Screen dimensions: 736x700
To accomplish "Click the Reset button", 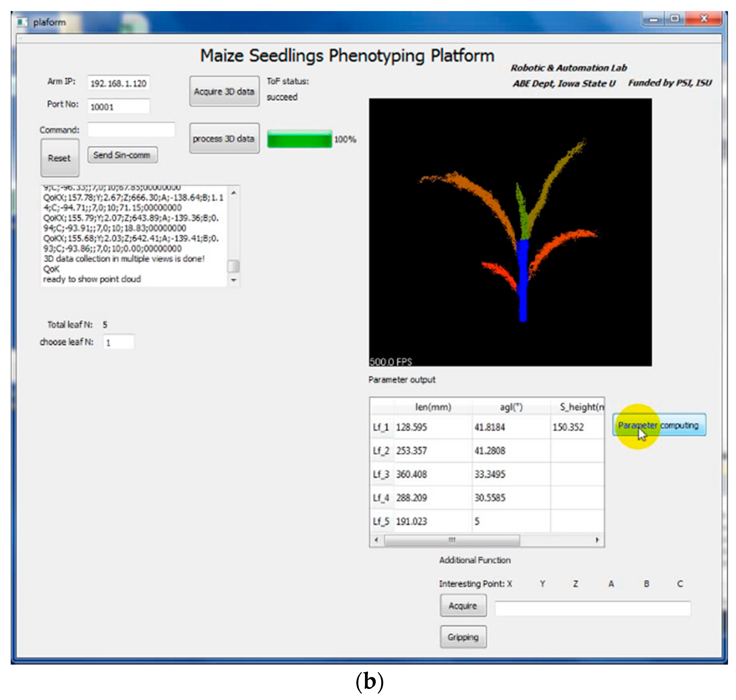I will (x=60, y=158).
